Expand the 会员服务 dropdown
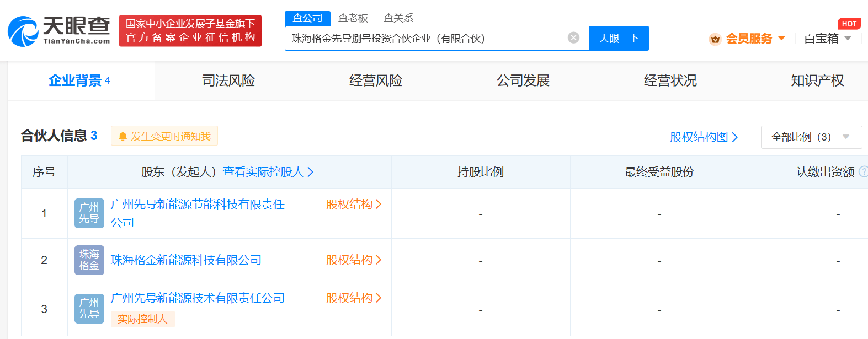The height and width of the screenshot is (339, 868). point(781,39)
